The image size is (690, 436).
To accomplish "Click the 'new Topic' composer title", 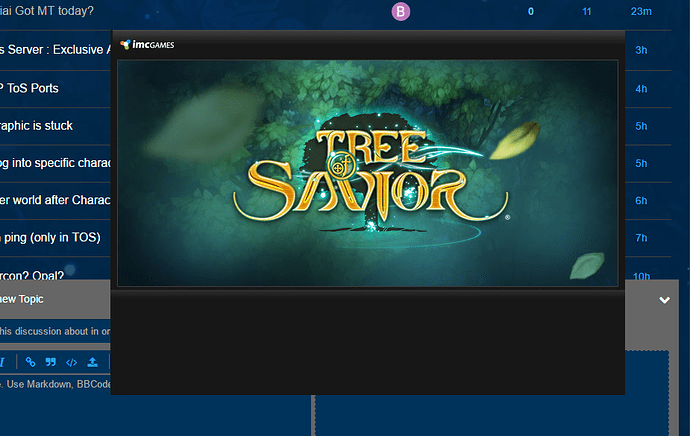I will click(22, 299).
